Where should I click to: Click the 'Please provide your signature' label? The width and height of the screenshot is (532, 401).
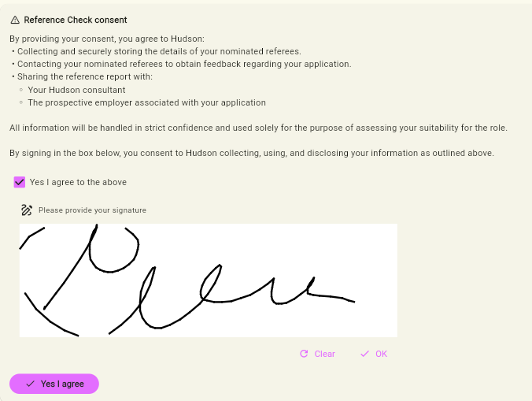(x=92, y=210)
